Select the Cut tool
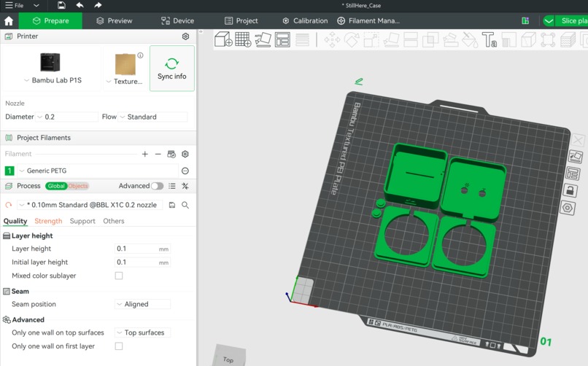This screenshot has height=366, width=588. pos(411,39)
